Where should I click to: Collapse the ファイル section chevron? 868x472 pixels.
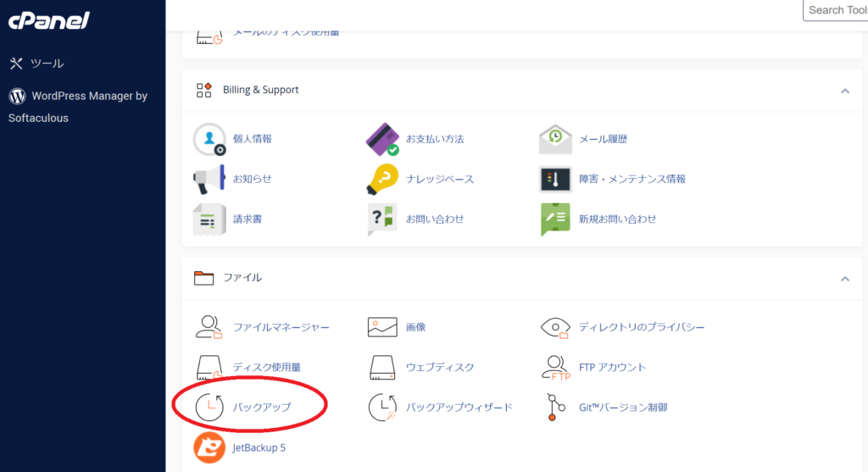844,278
